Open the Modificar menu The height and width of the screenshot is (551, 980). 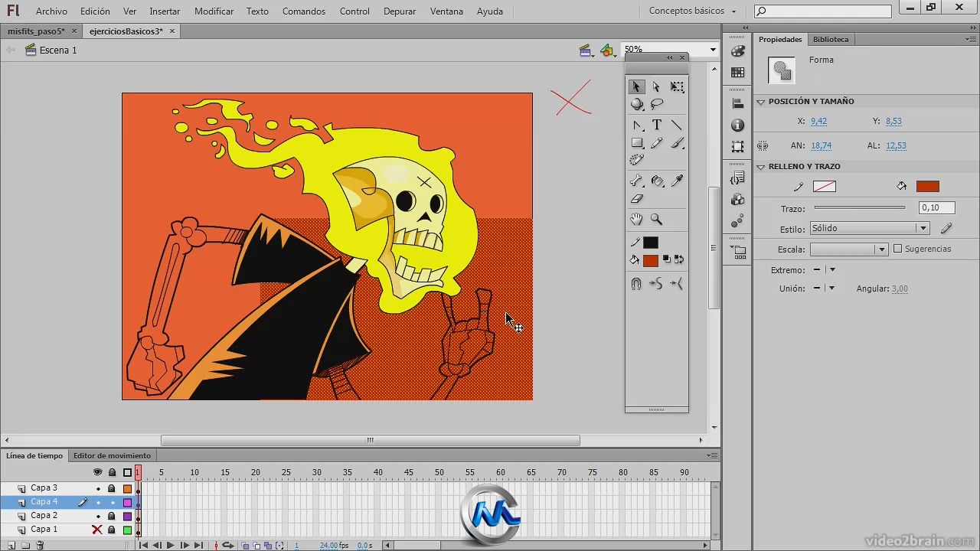point(214,11)
